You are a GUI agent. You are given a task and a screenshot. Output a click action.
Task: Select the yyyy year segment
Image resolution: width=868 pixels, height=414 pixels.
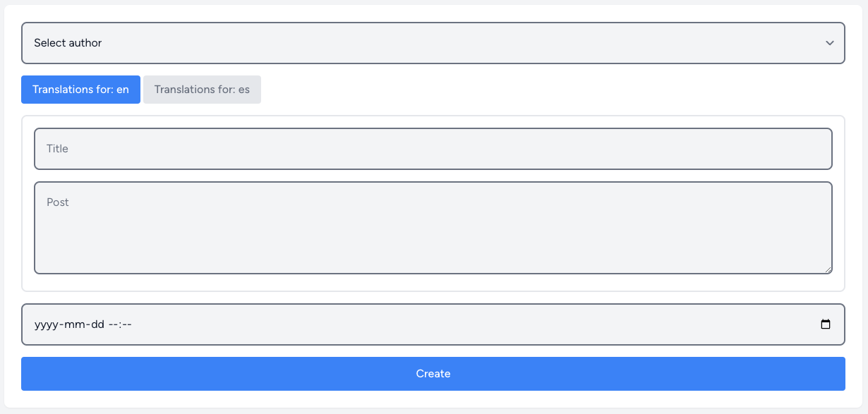[x=46, y=324]
